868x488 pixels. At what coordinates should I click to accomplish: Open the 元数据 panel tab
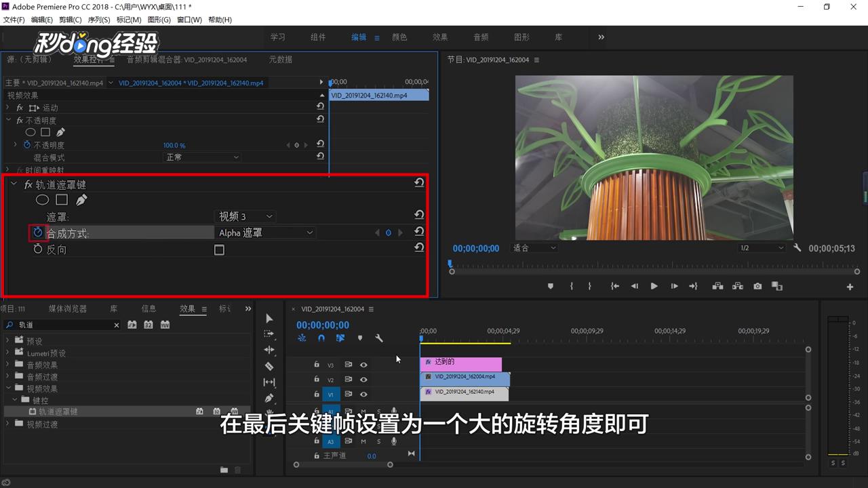pyautogui.click(x=280, y=60)
